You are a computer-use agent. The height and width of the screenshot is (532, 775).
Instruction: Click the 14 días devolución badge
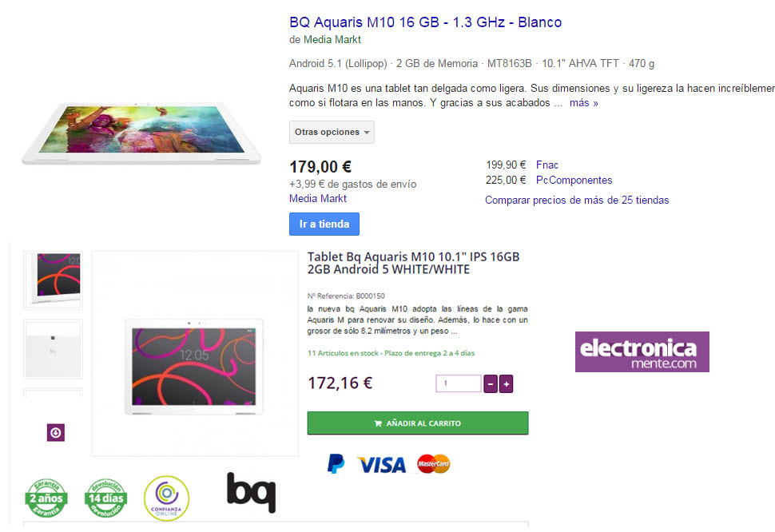[105, 498]
